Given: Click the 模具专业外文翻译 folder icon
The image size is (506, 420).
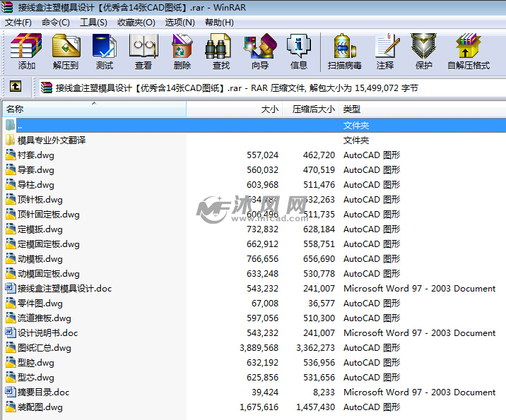Looking at the screenshot, I should point(11,140).
